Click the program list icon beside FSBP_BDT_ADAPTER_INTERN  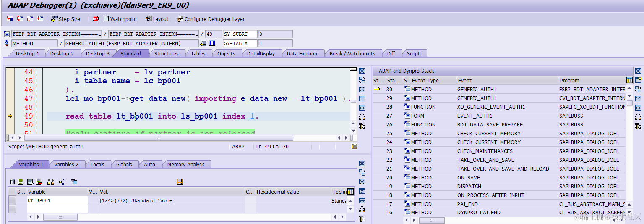point(7,34)
